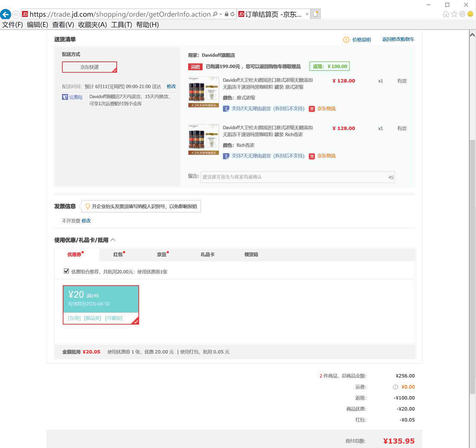476x448 pixels.
Task: Open the address bar dropdown arrow
Action: coord(221,14)
